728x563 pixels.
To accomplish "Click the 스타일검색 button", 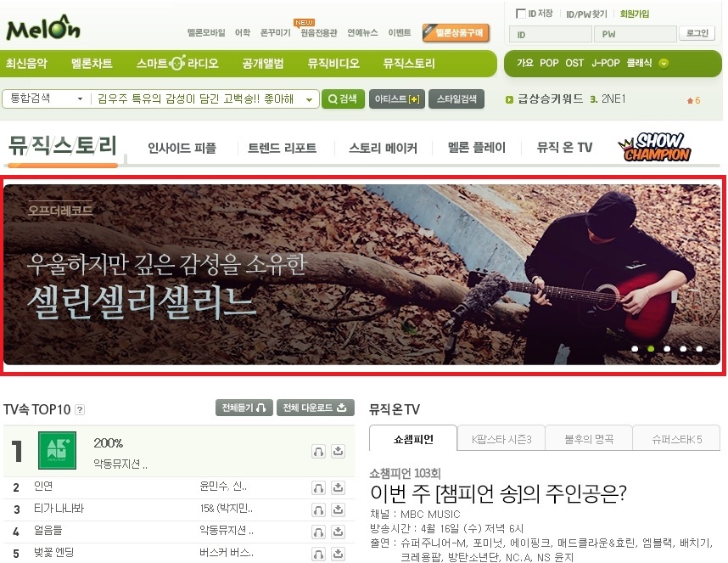I will 456,99.
